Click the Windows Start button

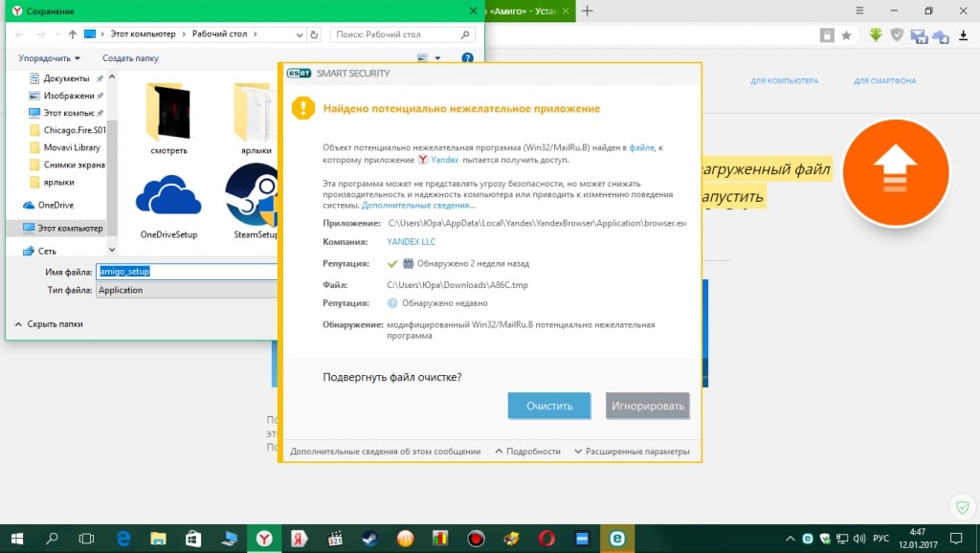17,539
